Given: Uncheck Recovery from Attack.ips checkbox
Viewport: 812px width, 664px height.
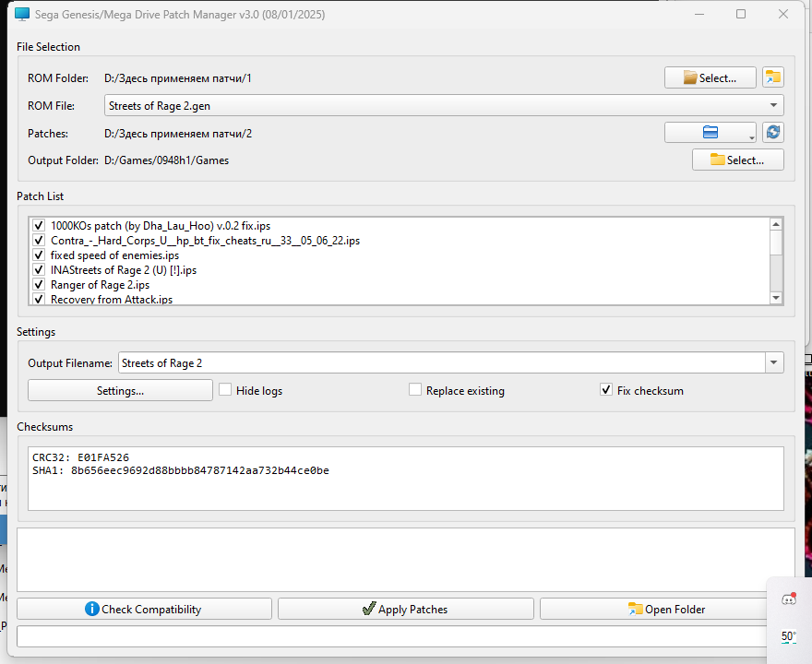Looking at the screenshot, I should pyautogui.click(x=39, y=299).
